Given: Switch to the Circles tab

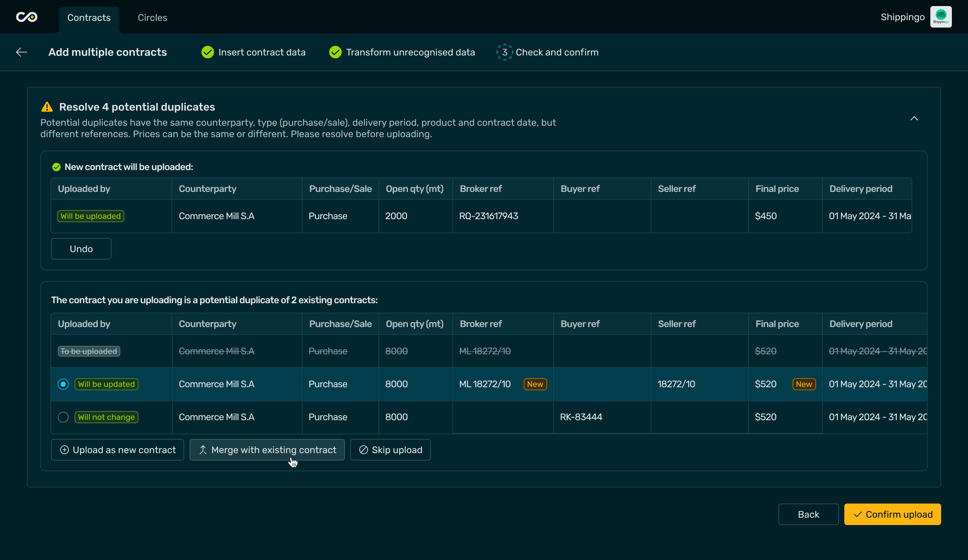Looking at the screenshot, I should 152,18.
